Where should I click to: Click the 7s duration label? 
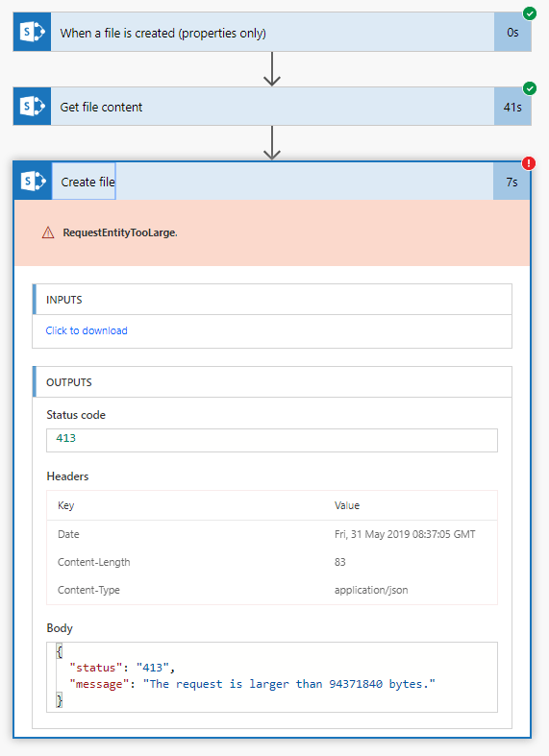tap(512, 182)
